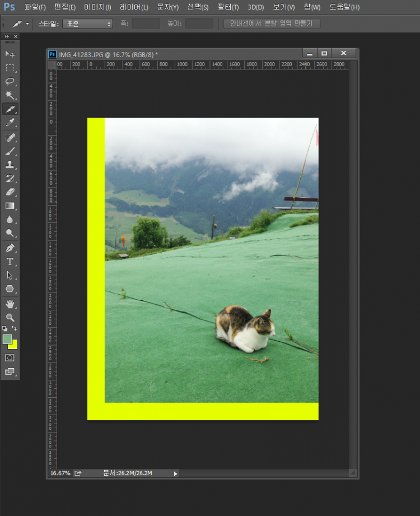420x516 pixels.
Task: Swap foreground and background colors
Action: pos(15,328)
